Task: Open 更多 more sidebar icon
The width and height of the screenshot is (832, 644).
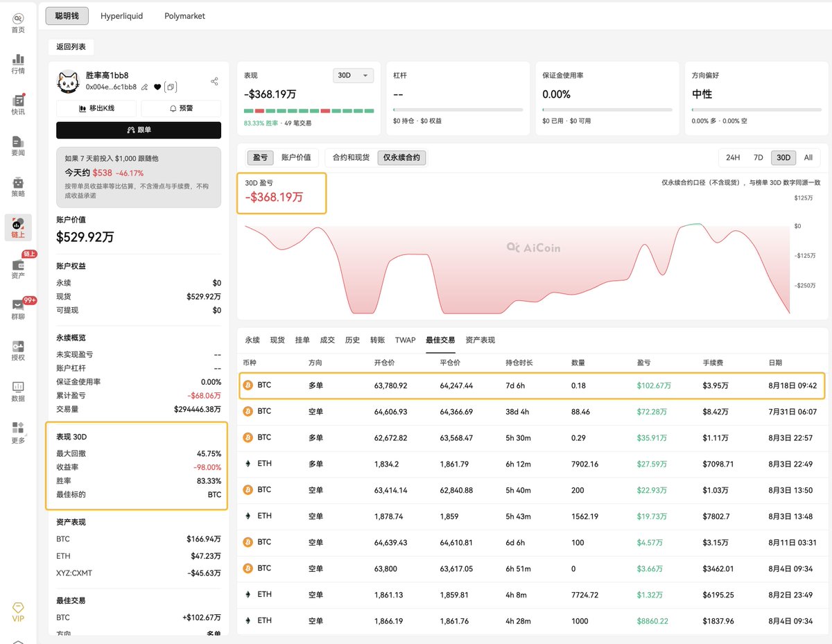Action: (x=18, y=433)
